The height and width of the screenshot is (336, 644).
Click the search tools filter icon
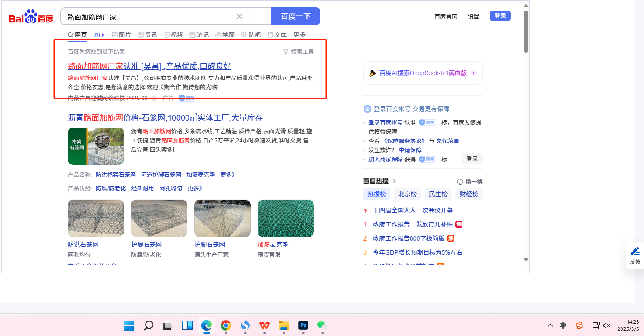285,51
